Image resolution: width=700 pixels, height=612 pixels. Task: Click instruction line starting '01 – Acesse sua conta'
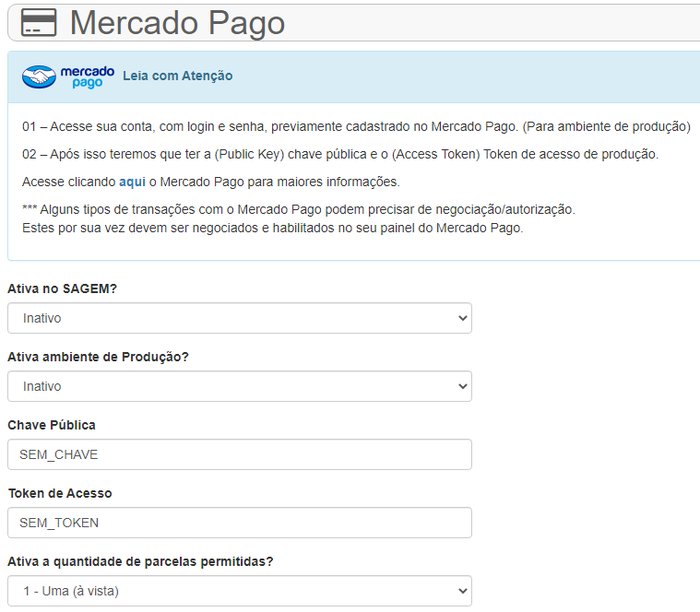click(x=356, y=127)
